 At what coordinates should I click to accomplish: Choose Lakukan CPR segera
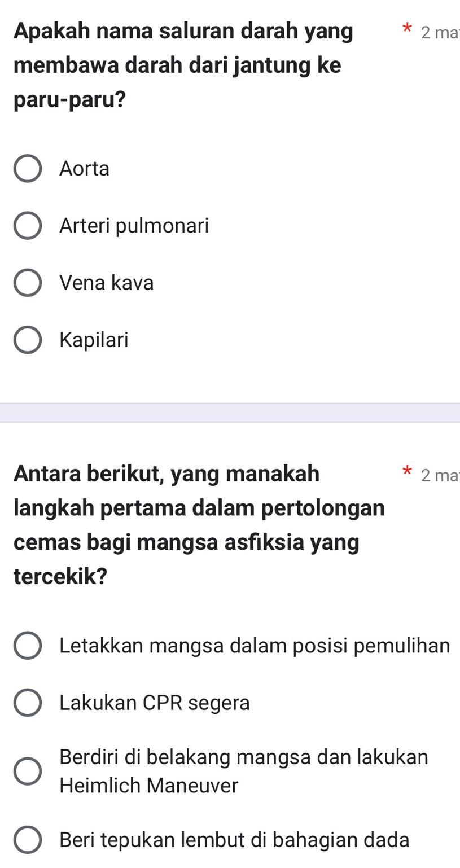155,703
